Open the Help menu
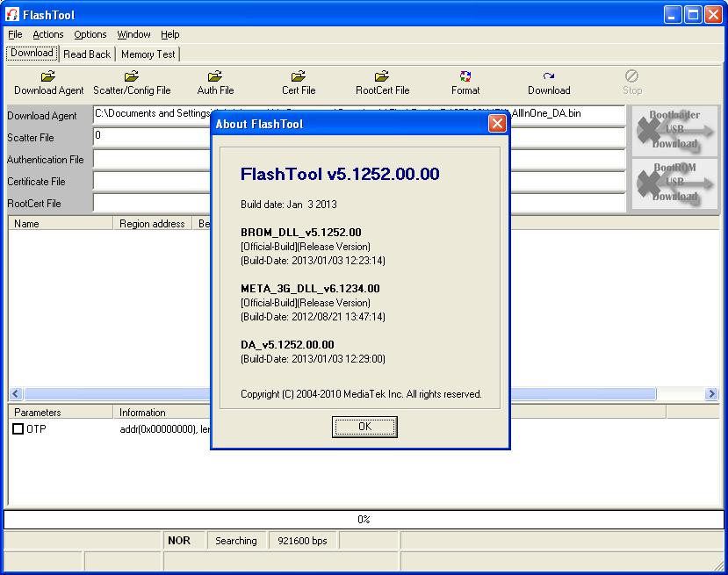 click(170, 34)
